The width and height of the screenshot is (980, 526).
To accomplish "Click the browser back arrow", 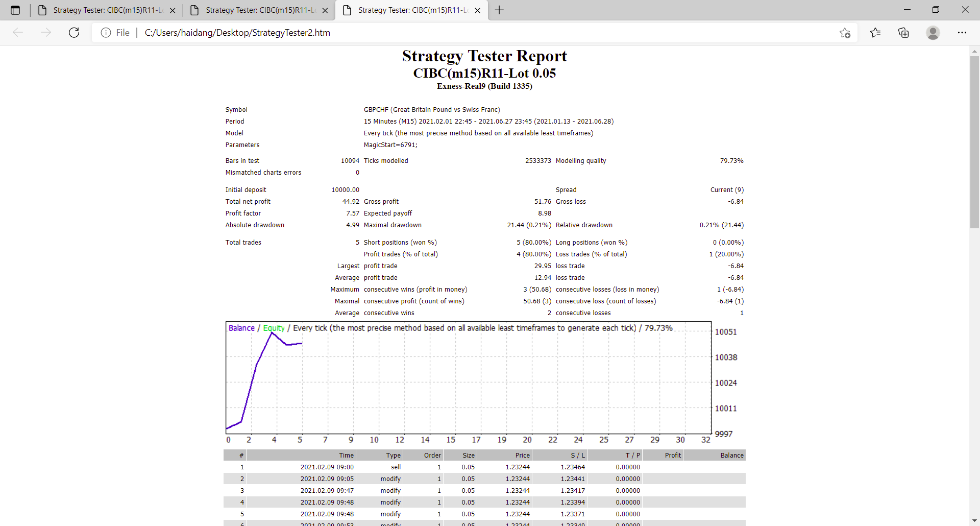I will tap(18, 33).
